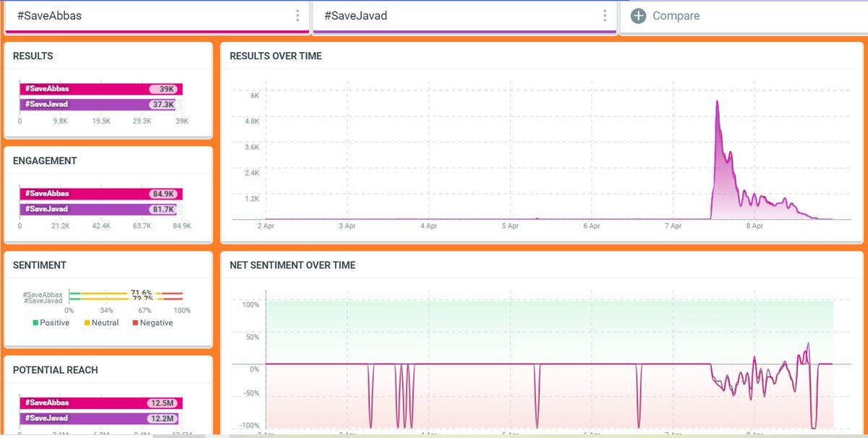This screenshot has width=868, height=438.
Task: Click the 12.2M value label
Action: point(163,418)
